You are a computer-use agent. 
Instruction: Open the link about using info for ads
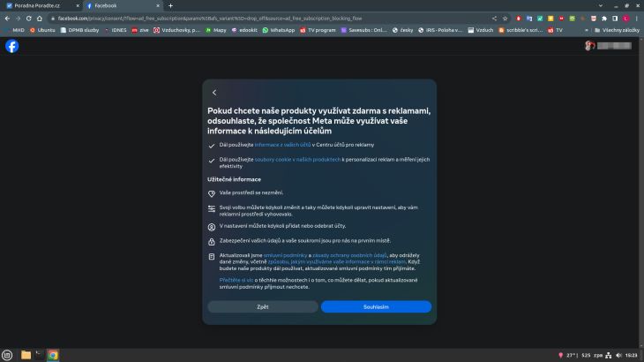click(337, 261)
